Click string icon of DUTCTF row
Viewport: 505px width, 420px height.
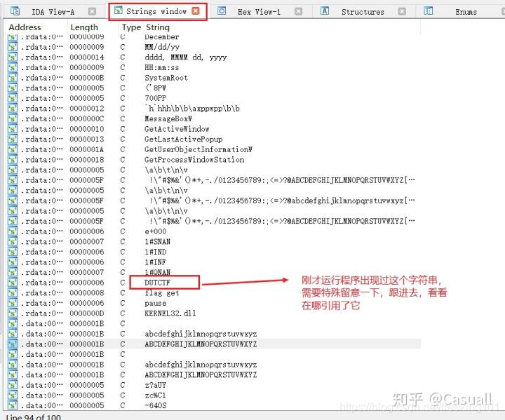(12, 283)
